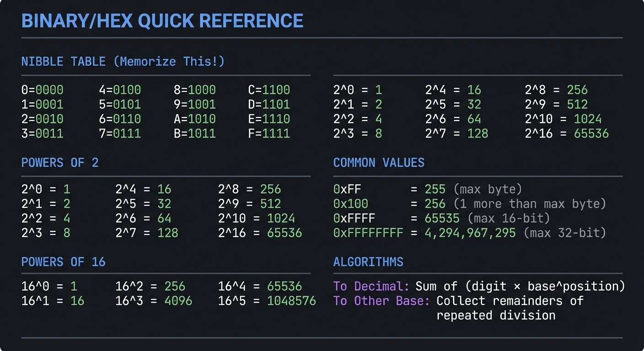Click the BINARY/HEX QUICK REFERENCE title
This screenshot has height=351, width=644.
(162, 21)
